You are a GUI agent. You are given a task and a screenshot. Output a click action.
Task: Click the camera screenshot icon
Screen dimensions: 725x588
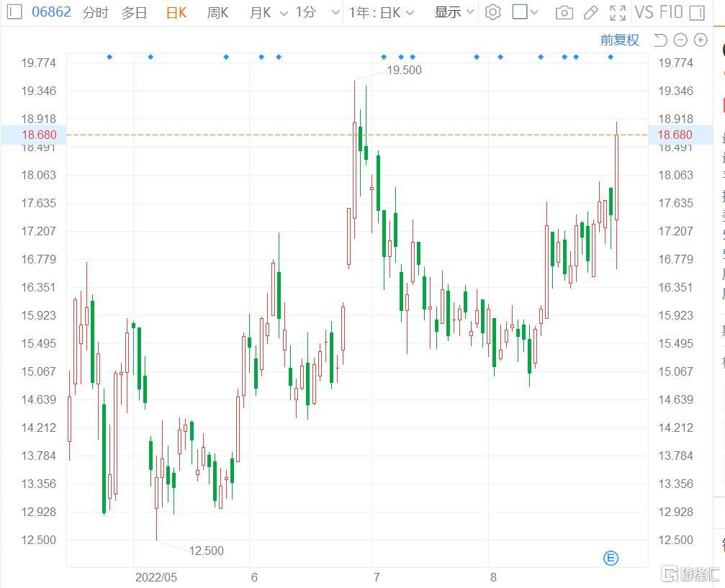pyautogui.click(x=564, y=12)
